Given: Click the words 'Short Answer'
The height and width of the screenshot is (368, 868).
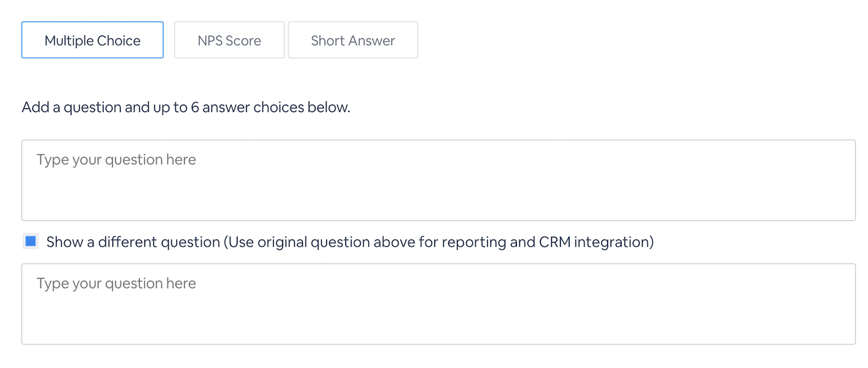Looking at the screenshot, I should [x=353, y=41].
